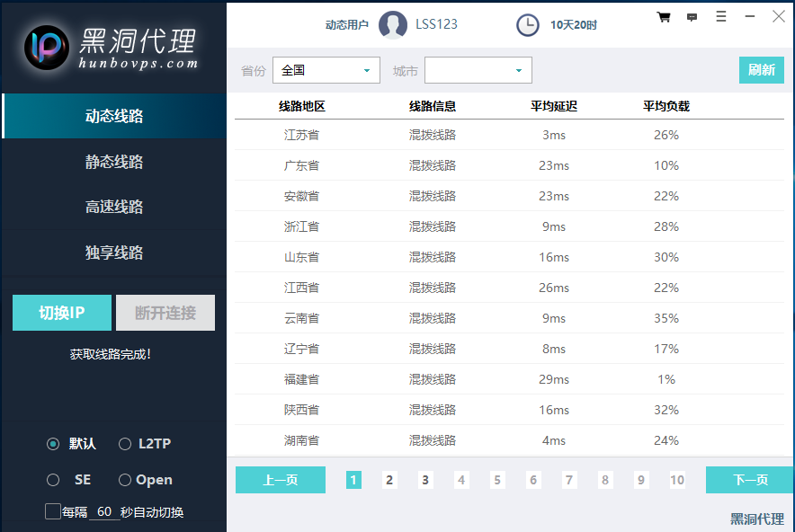Enable the 每隔60秒自动切换 checkbox
The width and height of the screenshot is (795, 532).
[x=53, y=511]
